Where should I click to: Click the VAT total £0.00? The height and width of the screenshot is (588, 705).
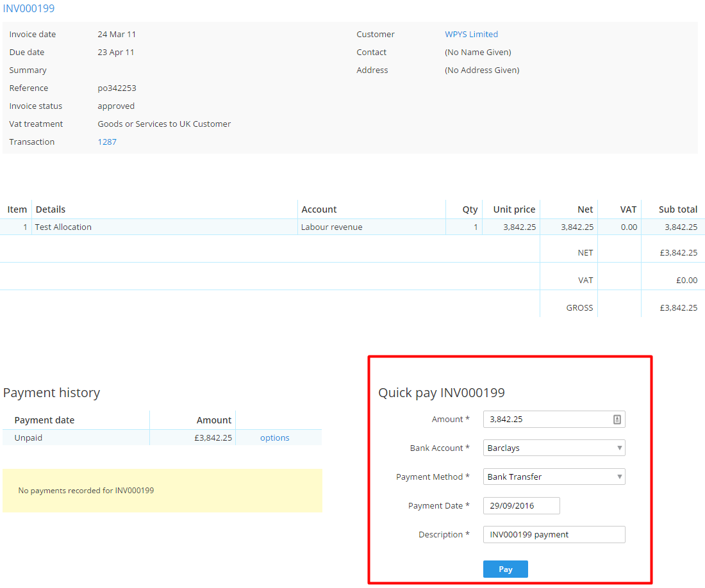point(686,281)
